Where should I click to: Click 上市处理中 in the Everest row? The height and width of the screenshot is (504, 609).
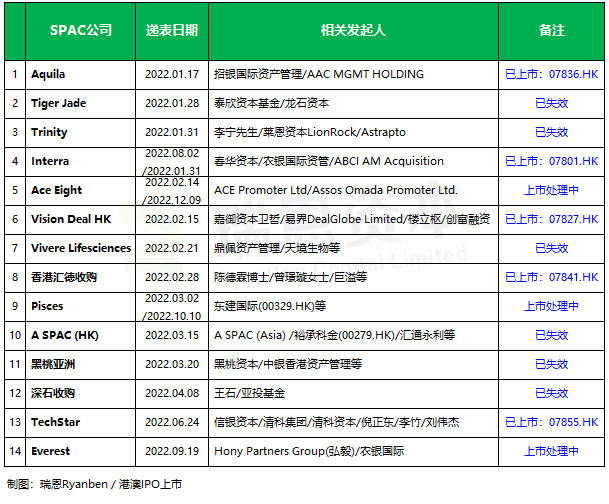point(552,451)
